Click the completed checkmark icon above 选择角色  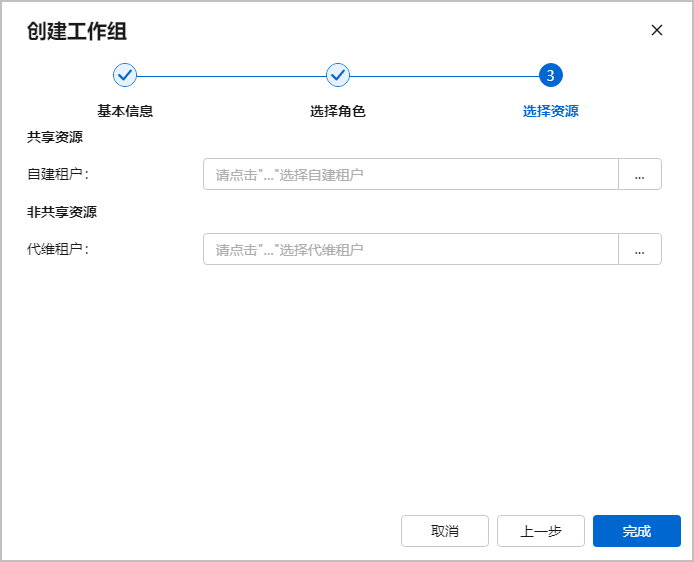(x=338, y=75)
